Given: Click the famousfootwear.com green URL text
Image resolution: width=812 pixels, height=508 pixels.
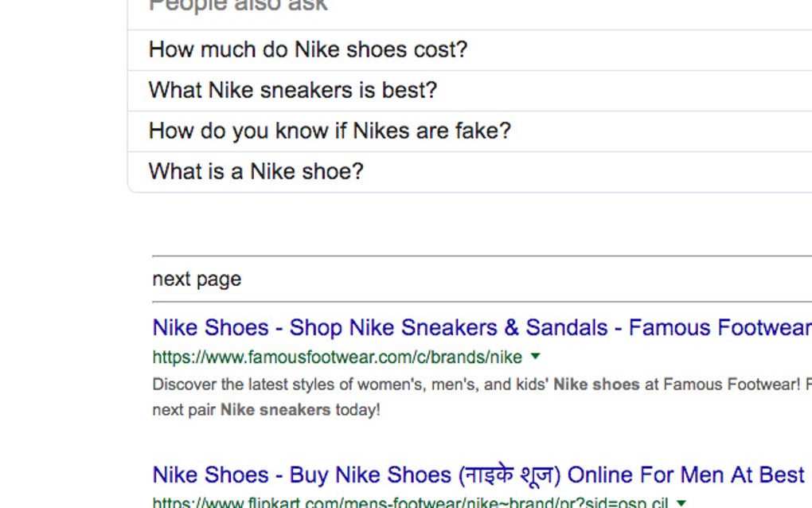Looking at the screenshot, I should (x=337, y=357).
